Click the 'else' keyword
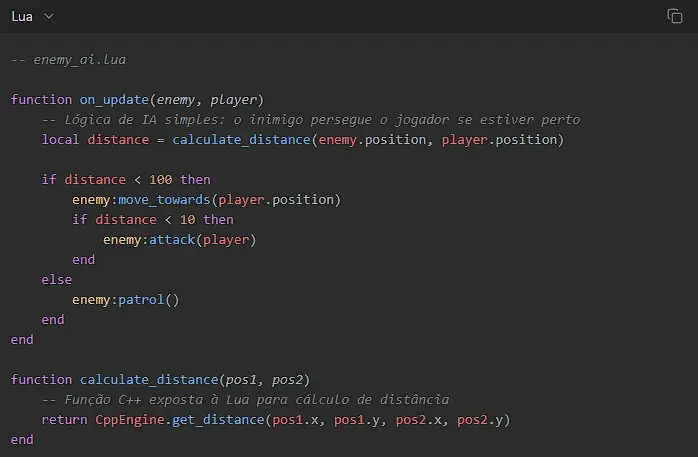 pyautogui.click(x=57, y=280)
